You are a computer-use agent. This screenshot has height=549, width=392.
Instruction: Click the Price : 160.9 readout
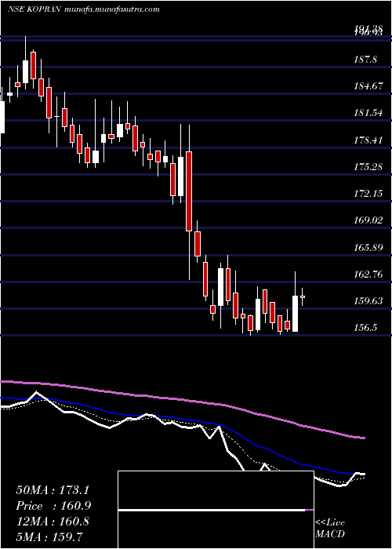click(53, 506)
